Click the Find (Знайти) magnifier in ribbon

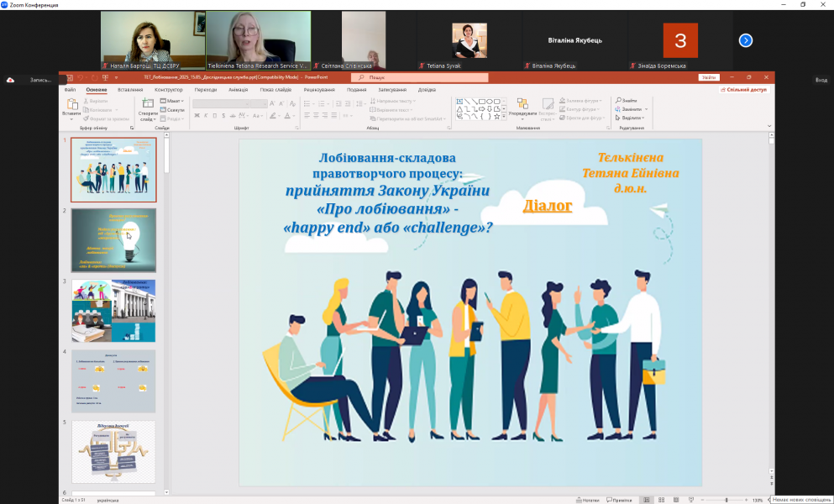click(629, 100)
